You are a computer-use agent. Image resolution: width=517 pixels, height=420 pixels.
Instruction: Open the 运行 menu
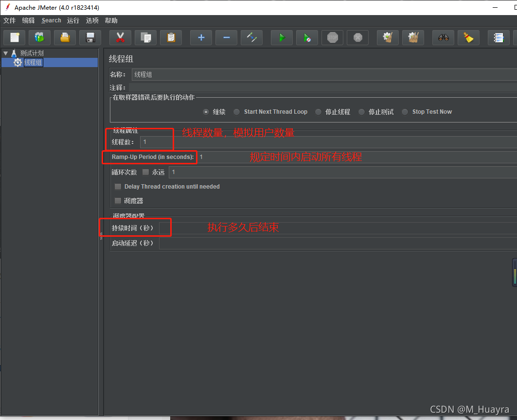pos(73,20)
